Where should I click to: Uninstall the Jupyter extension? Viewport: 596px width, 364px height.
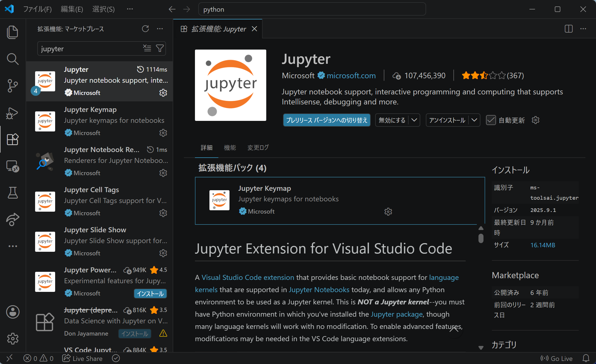[x=447, y=120]
